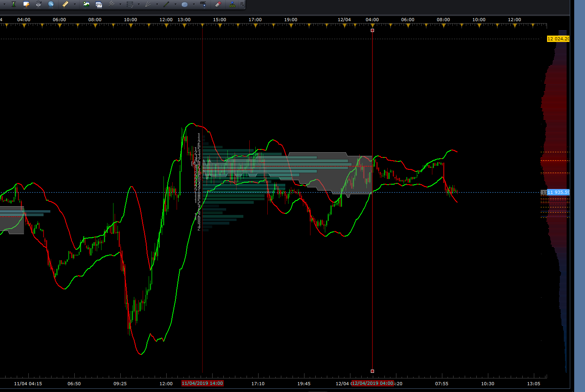Pick the ellipse shape drawing tool
This screenshot has width=585, height=392.
(184, 4)
